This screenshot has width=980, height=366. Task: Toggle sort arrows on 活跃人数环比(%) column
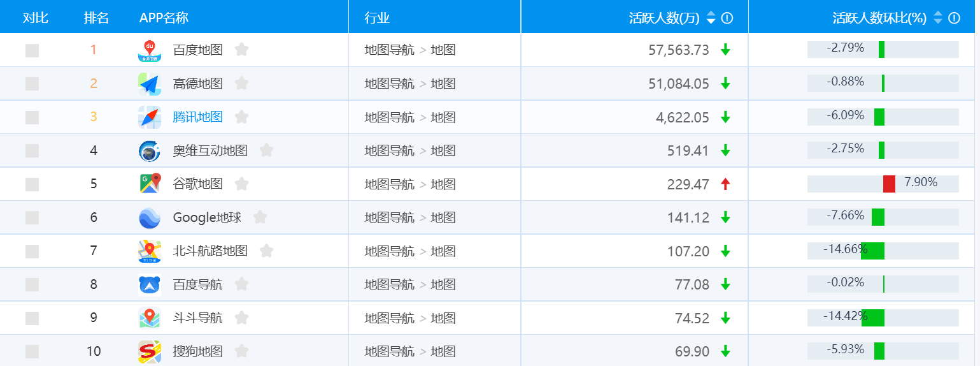pos(937,18)
